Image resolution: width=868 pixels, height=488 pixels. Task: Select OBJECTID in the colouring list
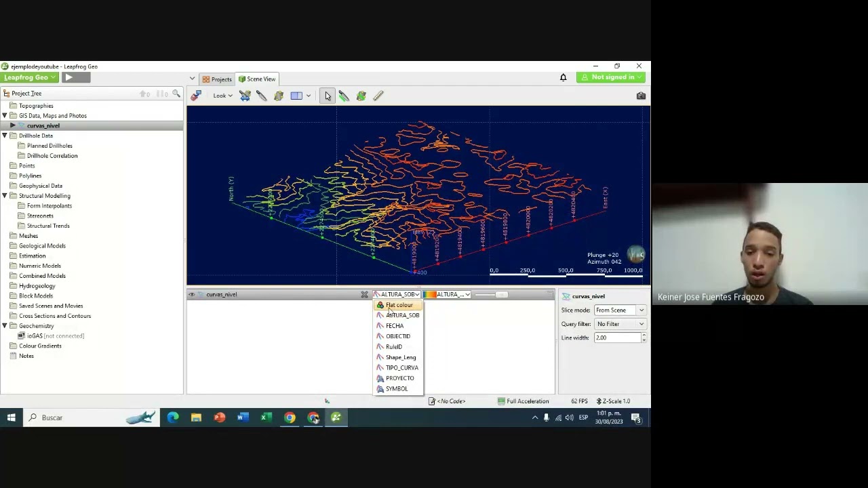(x=398, y=336)
